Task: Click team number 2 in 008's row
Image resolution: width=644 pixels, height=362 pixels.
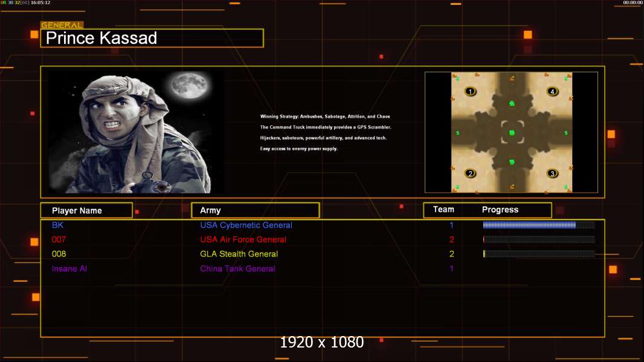Action: (452, 254)
